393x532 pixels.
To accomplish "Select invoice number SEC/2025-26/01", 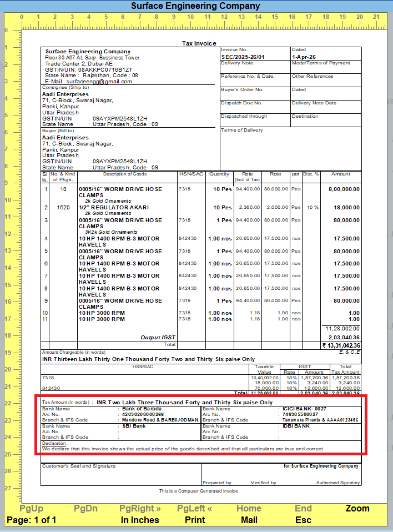I will click(243, 57).
